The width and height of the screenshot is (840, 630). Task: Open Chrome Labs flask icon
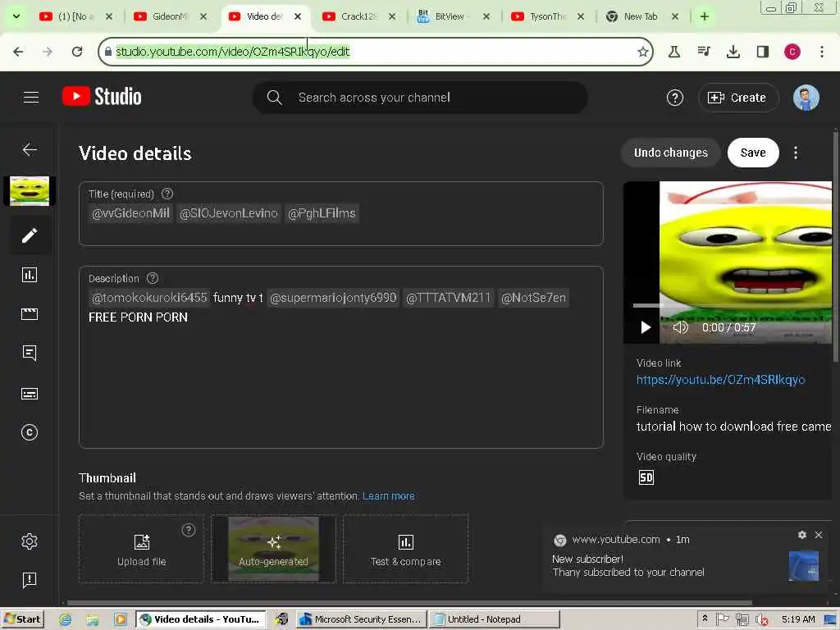pyautogui.click(x=674, y=52)
